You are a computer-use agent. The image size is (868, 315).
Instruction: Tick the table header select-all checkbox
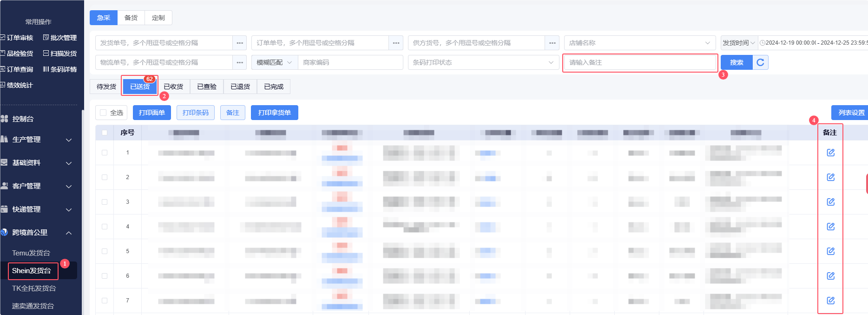(x=105, y=133)
